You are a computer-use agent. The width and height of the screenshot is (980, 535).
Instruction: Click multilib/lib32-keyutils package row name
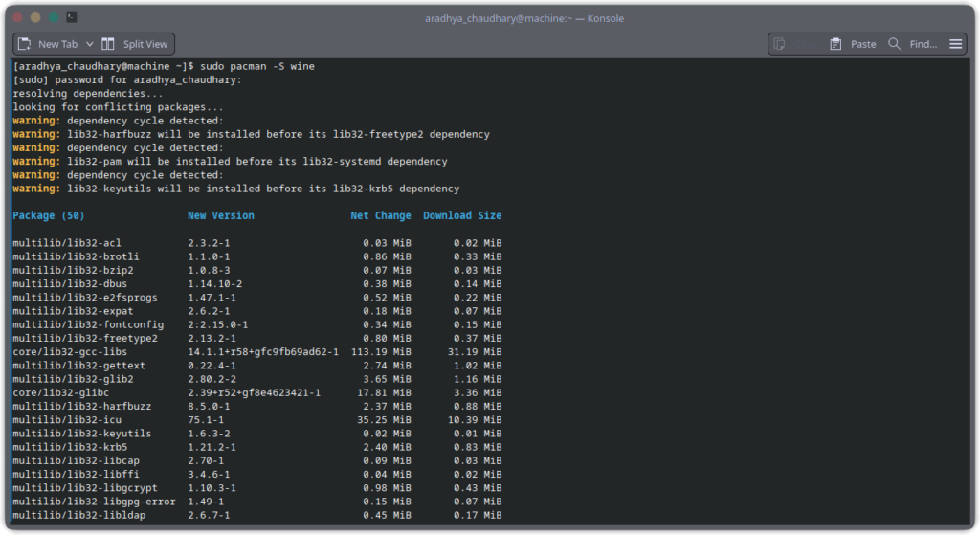click(x=81, y=434)
